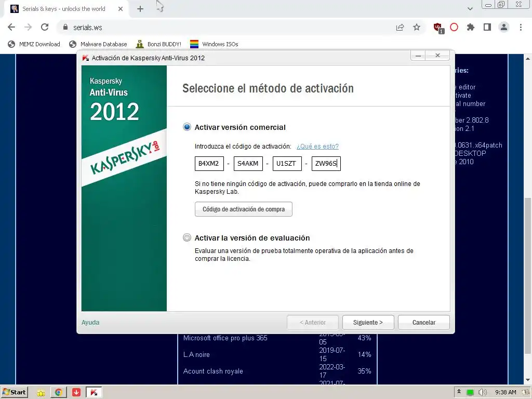
Task: Click the address bar showing serials.ws
Action: 224,28
